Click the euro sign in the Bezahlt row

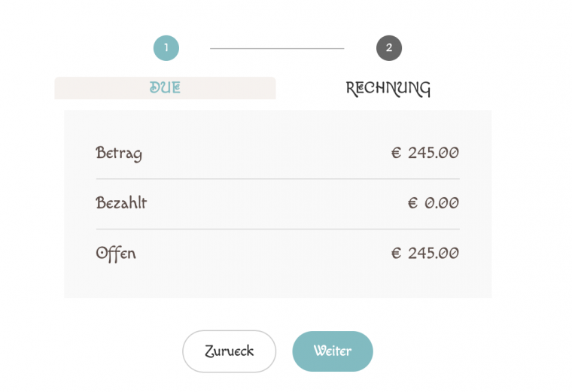(412, 203)
